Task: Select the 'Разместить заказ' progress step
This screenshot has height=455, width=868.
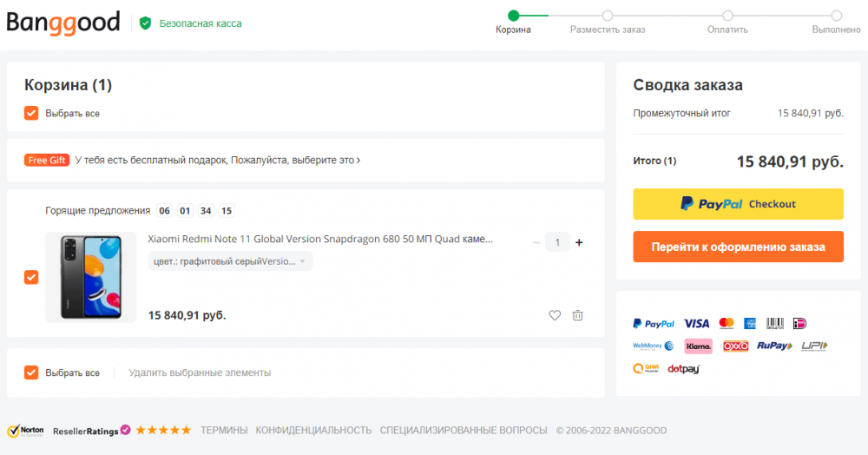Action: (608, 22)
